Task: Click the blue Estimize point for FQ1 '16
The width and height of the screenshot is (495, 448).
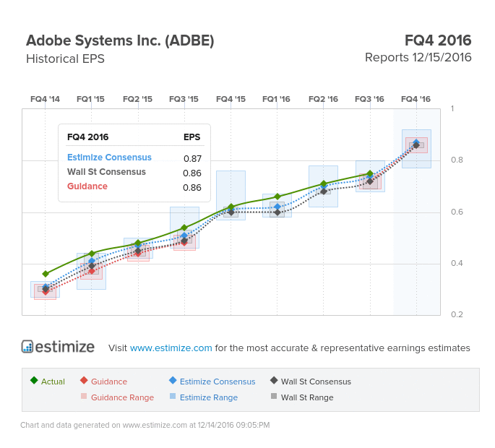Action: (x=277, y=207)
